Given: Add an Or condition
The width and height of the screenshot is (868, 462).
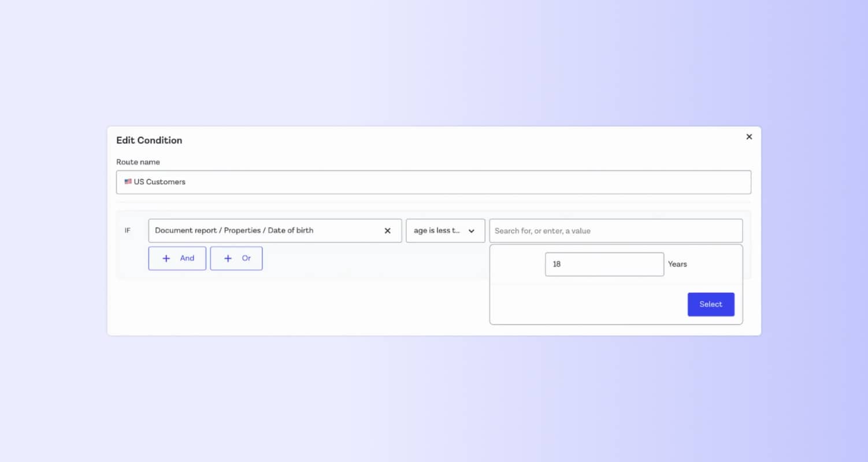Looking at the screenshot, I should pos(236,258).
